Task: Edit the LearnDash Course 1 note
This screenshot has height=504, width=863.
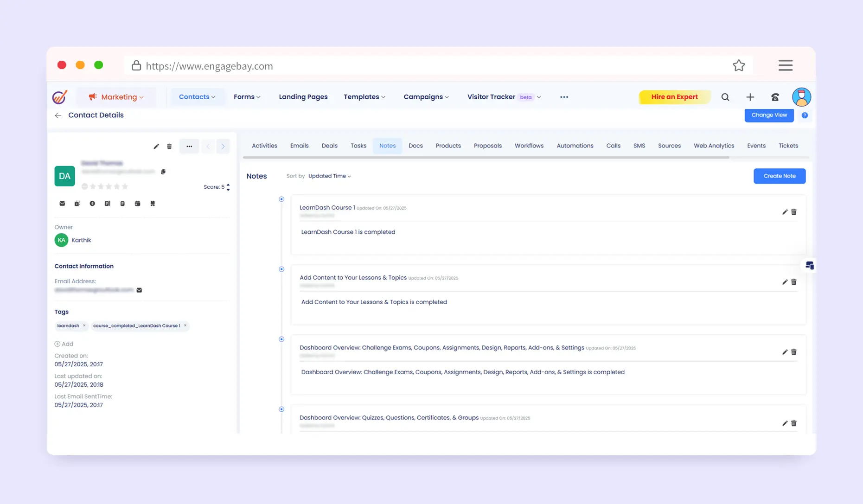Action: (x=785, y=212)
